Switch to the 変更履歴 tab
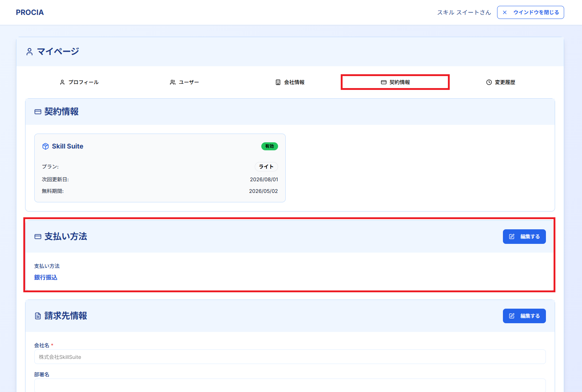The height and width of the screenshot is (392, 582). [500, 82]
